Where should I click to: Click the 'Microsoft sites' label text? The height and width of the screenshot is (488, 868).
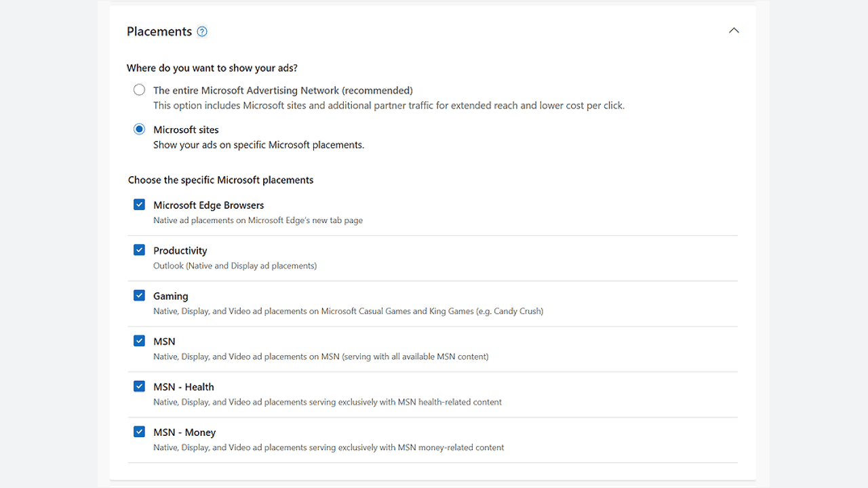point(186,129)
